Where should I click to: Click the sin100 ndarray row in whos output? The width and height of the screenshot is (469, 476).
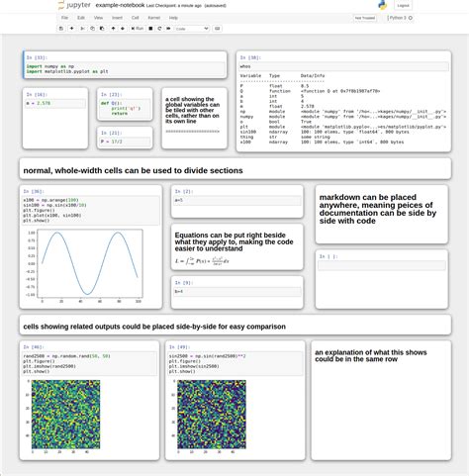pos(325,132)
